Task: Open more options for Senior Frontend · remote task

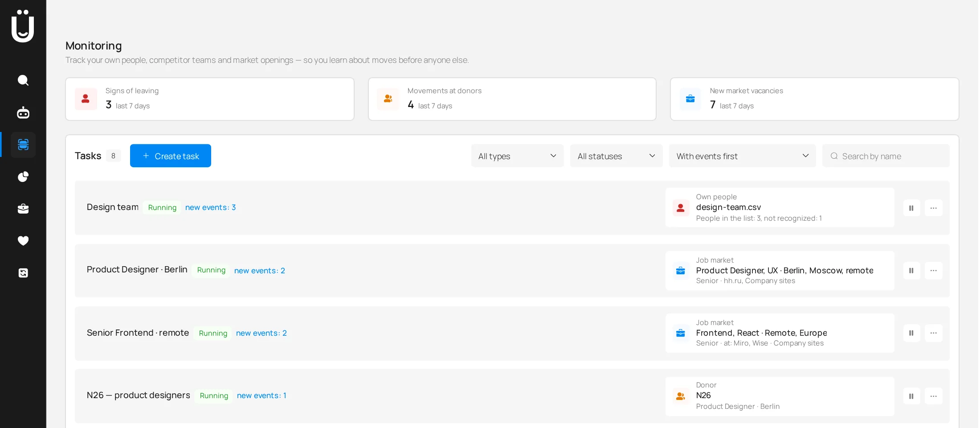Action: point(934,333)
